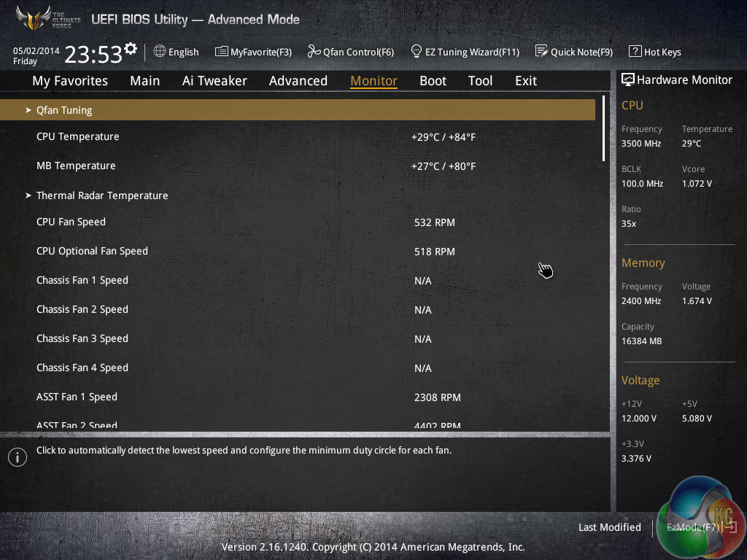Screen dimensions: 747x560
Task: Select the Qfan Tuning row
Action: tap(298, 110)
